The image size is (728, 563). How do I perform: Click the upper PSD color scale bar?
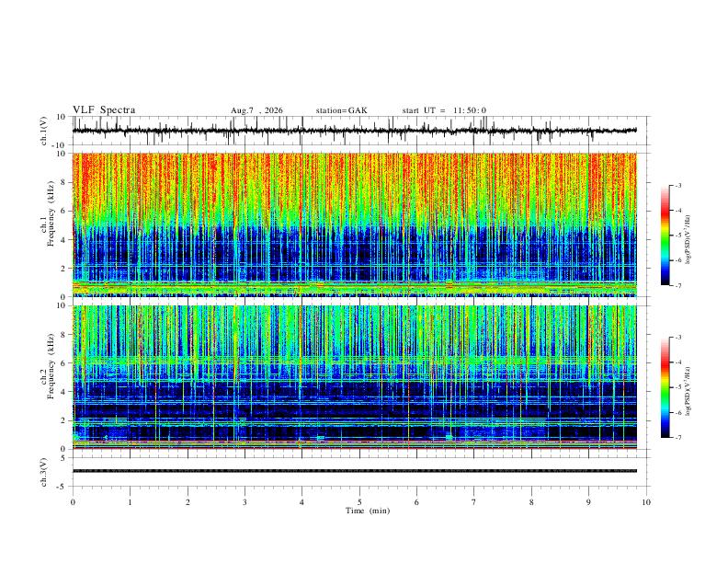[x=665, y=236]
